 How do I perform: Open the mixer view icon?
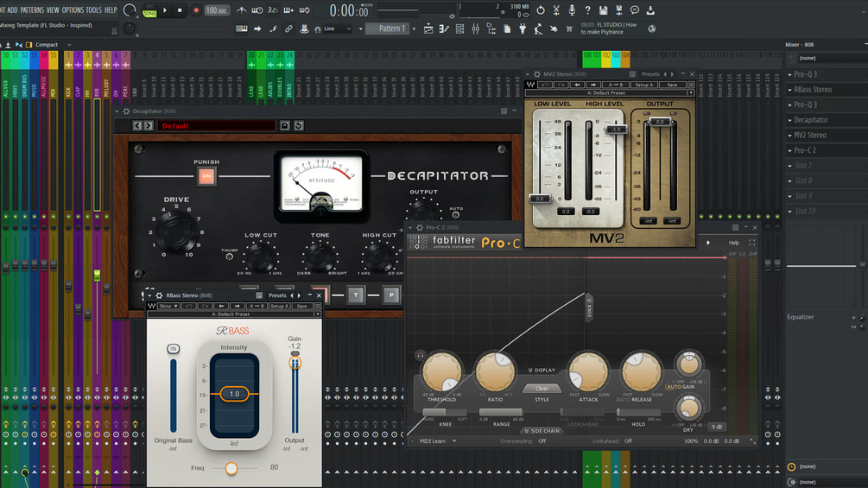tap(476, 29)
